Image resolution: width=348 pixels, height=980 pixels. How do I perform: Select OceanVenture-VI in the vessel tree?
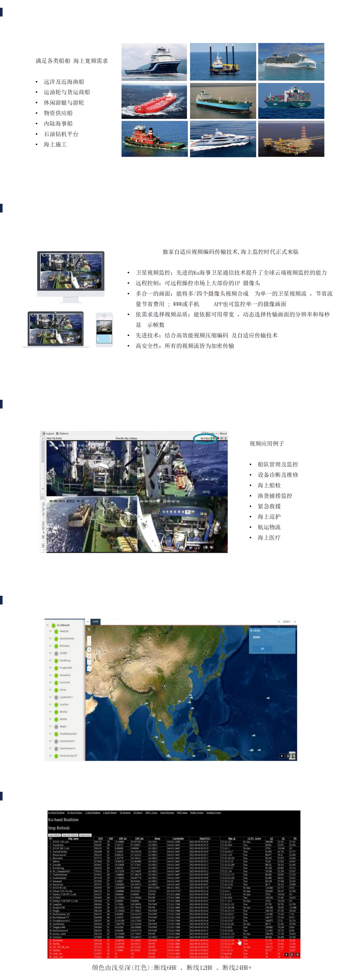(67, 749)
